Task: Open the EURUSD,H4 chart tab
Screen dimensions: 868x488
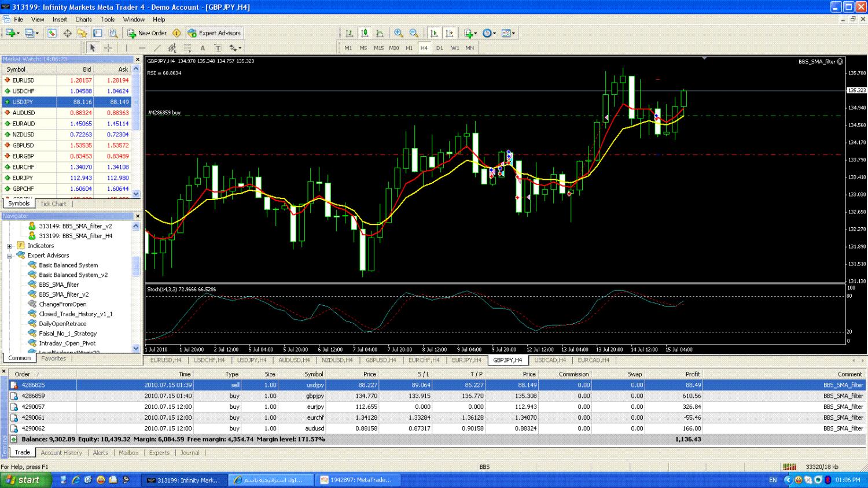Action: 165,360
